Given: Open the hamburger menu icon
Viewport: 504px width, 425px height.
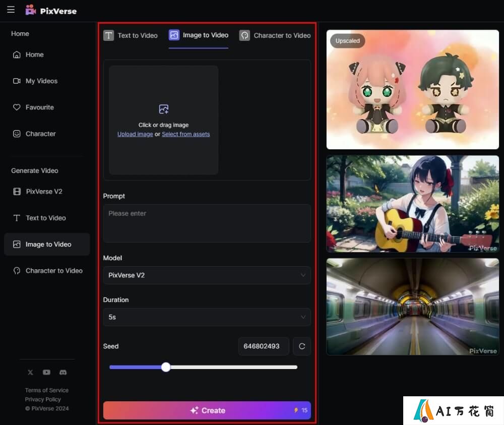Looking at the screenshot, I should point(11,9).
